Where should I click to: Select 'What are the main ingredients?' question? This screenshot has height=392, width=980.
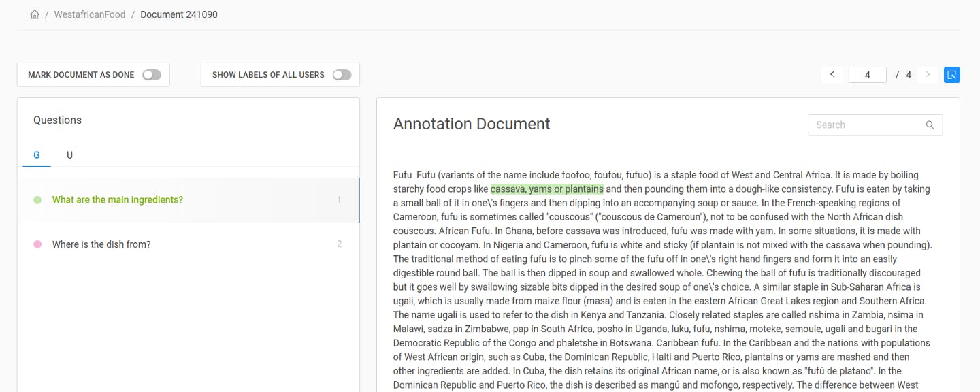point(188,200)
